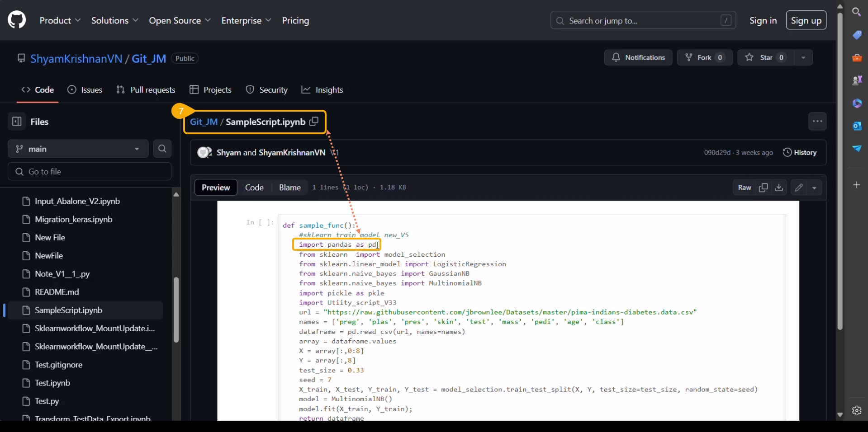
Task: Click the pencil edit file icon
Action: point(799,188)
